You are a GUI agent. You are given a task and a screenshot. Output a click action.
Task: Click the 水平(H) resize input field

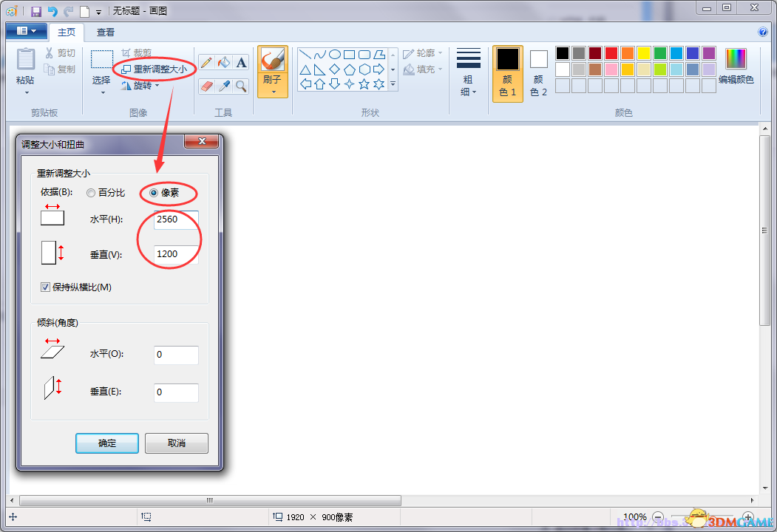(x=176, y=219)
